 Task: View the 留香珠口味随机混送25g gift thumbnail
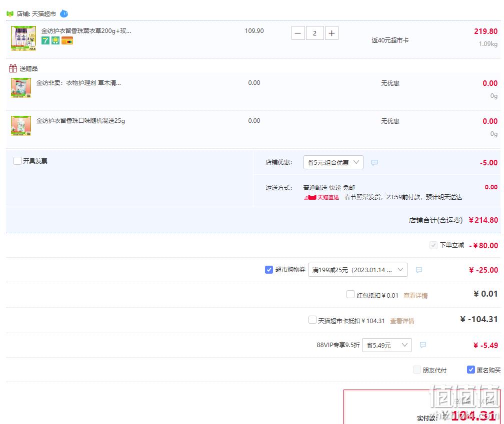pos(21,125)
